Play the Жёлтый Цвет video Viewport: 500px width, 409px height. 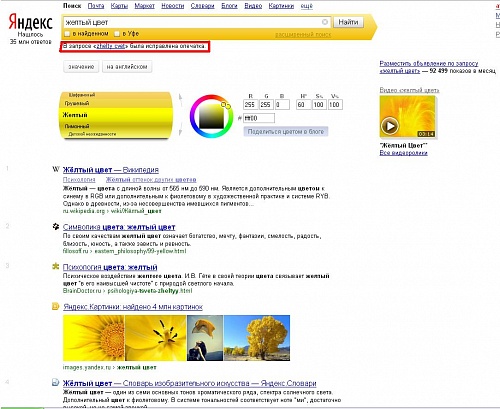pos(389,126)
